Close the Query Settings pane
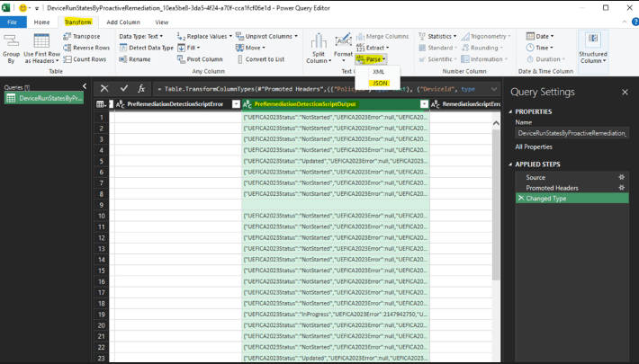 point(625,93)
